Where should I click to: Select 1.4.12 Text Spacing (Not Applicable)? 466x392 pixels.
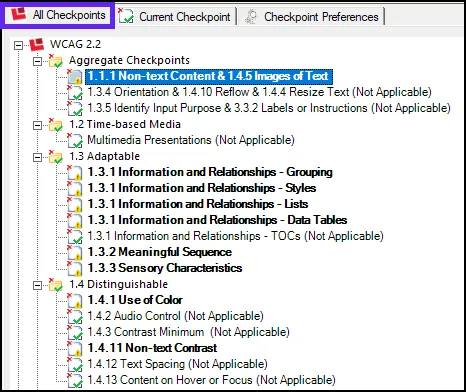pyautogui.click(x=177, y=364)
